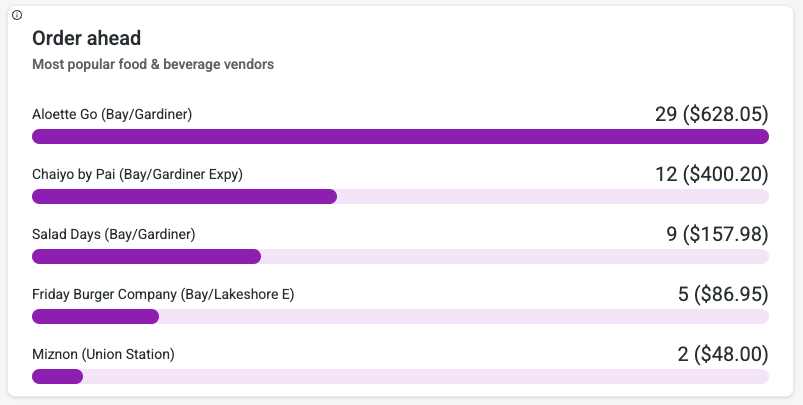
Task: Click the 12 ($400.20) order total
Action: (x=711, y=174)
